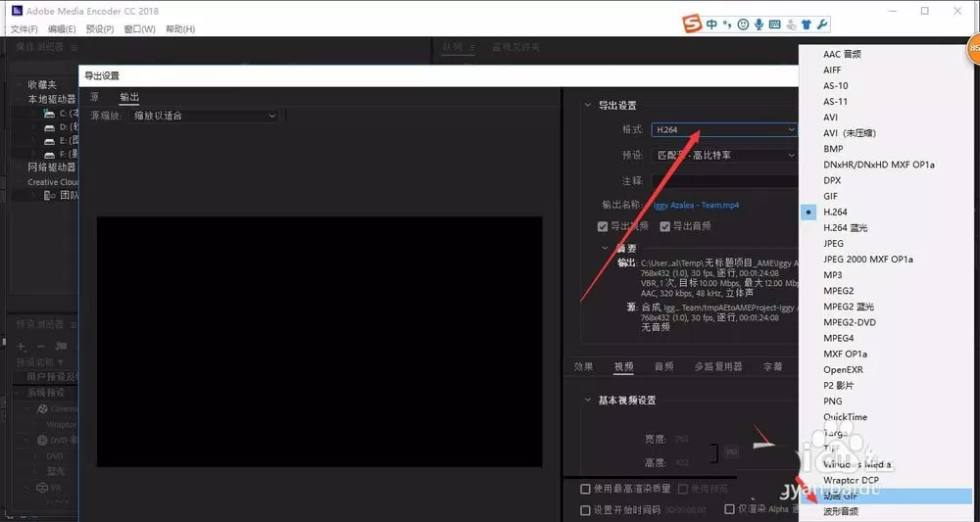Open the Sogou skin shirt icon

click(807, 25)
